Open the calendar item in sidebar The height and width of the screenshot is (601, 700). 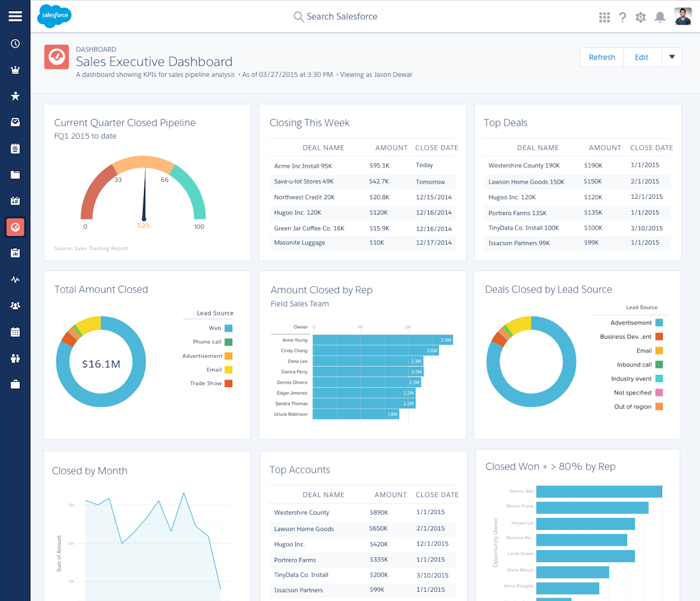pyautogui.click(x=15, y=332)
